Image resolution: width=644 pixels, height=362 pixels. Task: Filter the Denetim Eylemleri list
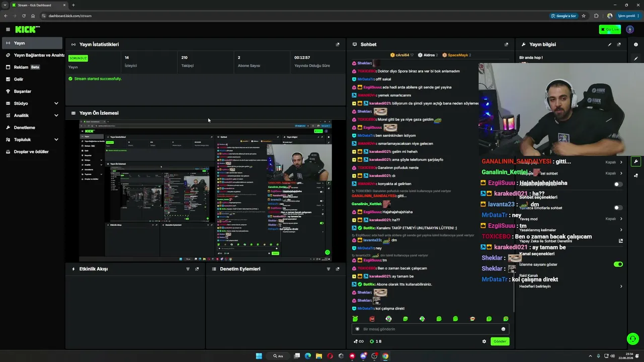tap(329, 269)
